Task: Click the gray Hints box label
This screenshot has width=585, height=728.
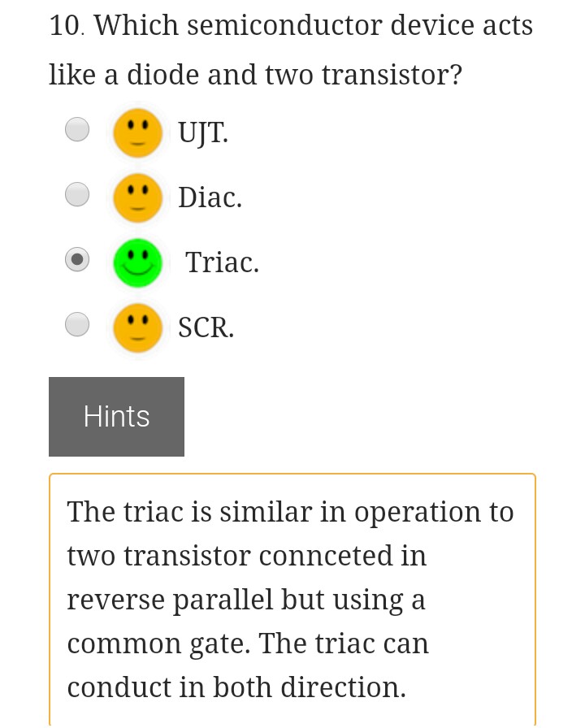Action: [116, 416]
